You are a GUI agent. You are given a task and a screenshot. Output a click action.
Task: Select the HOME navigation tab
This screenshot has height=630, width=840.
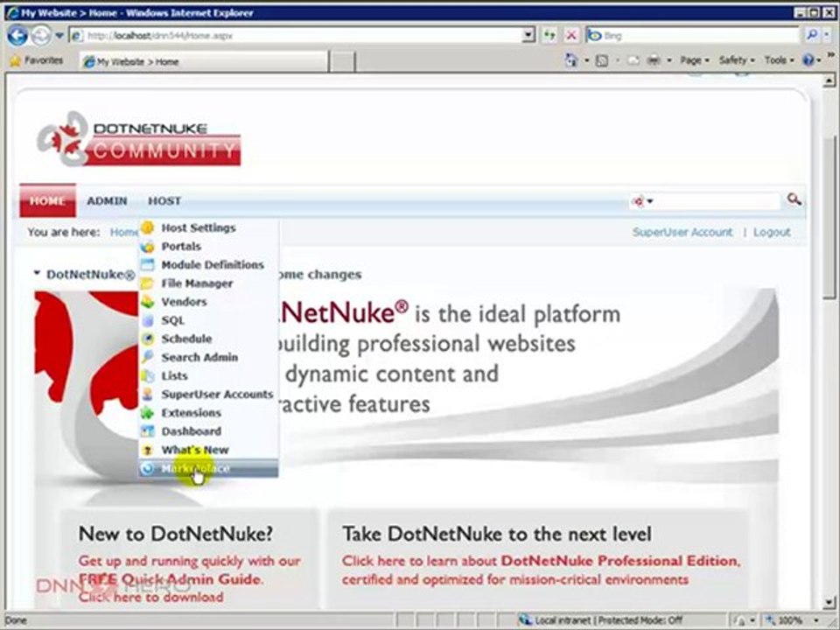coord(47,201)
